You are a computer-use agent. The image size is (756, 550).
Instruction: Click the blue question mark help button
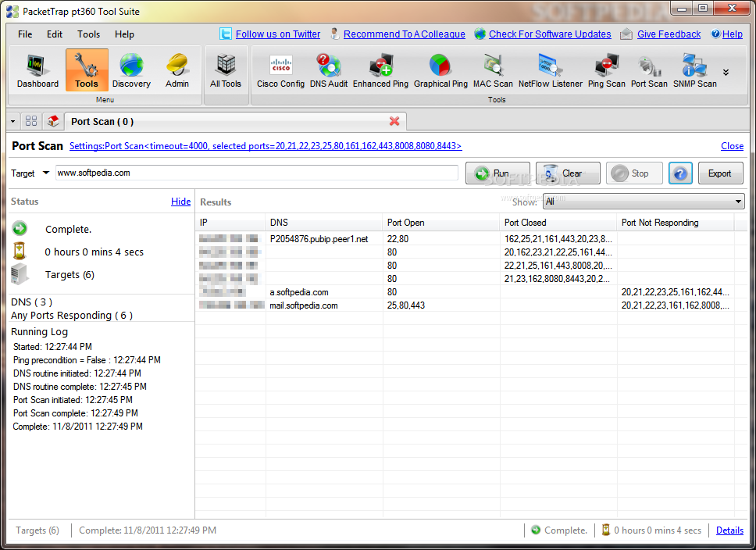click(x=680, y=173)
